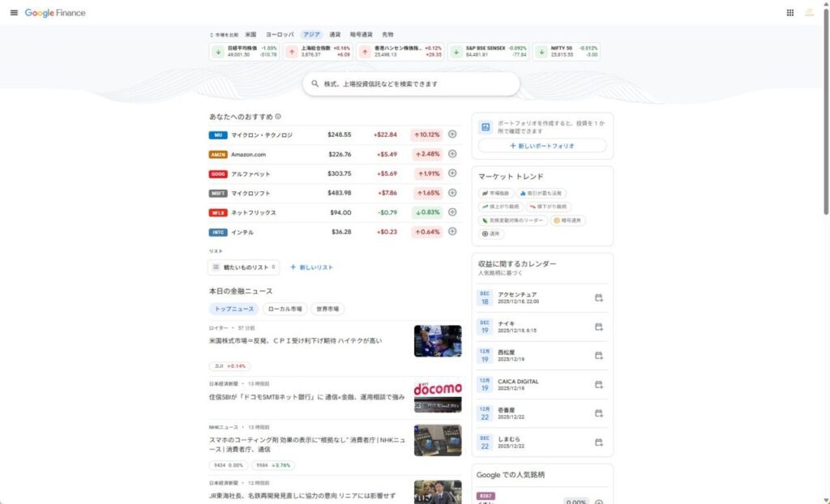The width and height of the screenshot is (830, 504).
Task: Add Nike earnings event to calendar
Action: pos(599,327)
